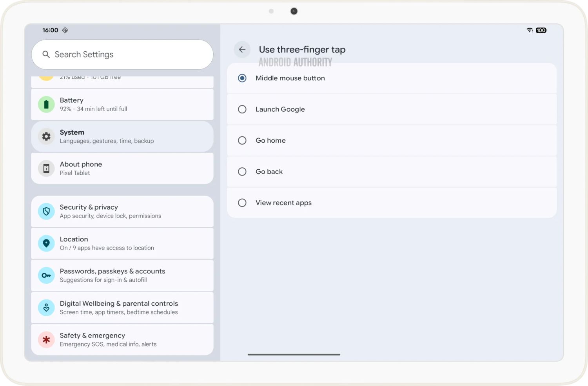The image size is (588, 386).
Task: Select the Go home radio button
Action: (242, 140)
